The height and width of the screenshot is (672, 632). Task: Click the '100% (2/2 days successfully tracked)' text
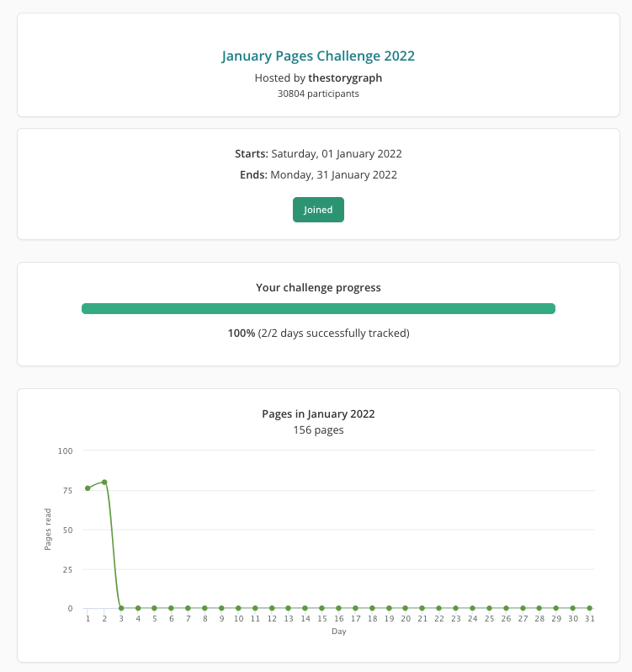click(318, 333)
